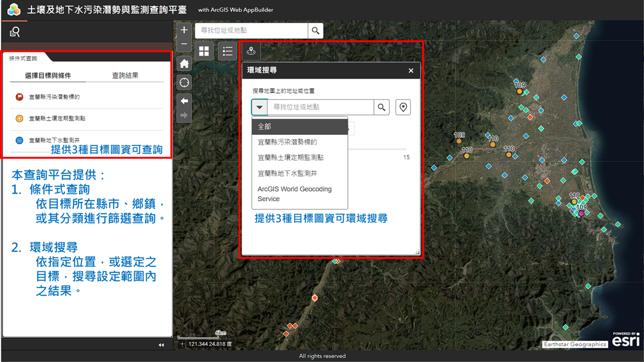Screen dimensions: 644x362
Task: Open the 宜蘭縣土壤定期監測點 query
Action: pyautogui.click(x=57, y=119)
